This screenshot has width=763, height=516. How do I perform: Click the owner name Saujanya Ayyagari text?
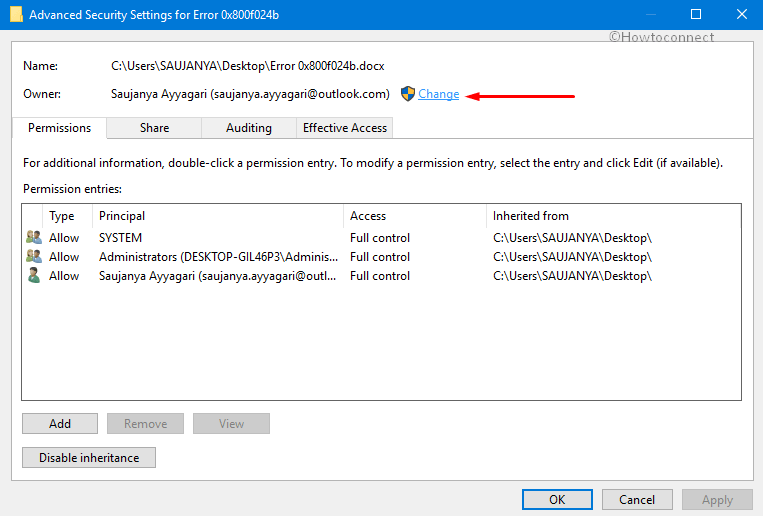tap(250, 94)
